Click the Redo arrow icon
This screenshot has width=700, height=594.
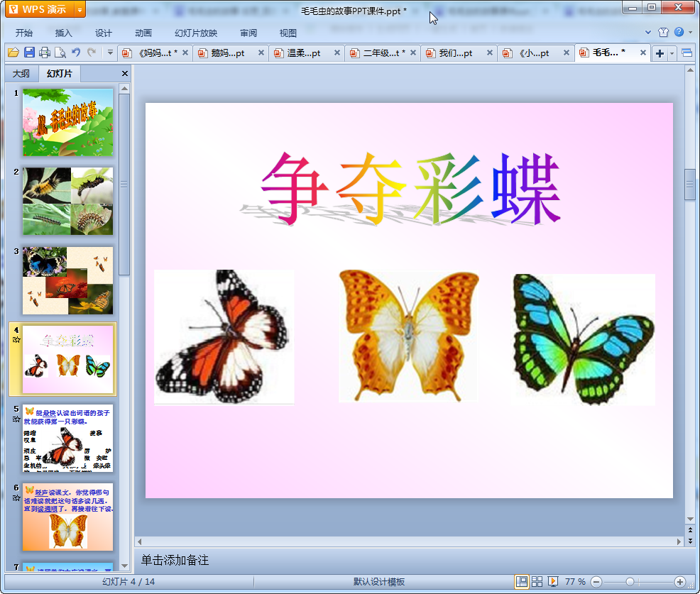tap(92, 53)
